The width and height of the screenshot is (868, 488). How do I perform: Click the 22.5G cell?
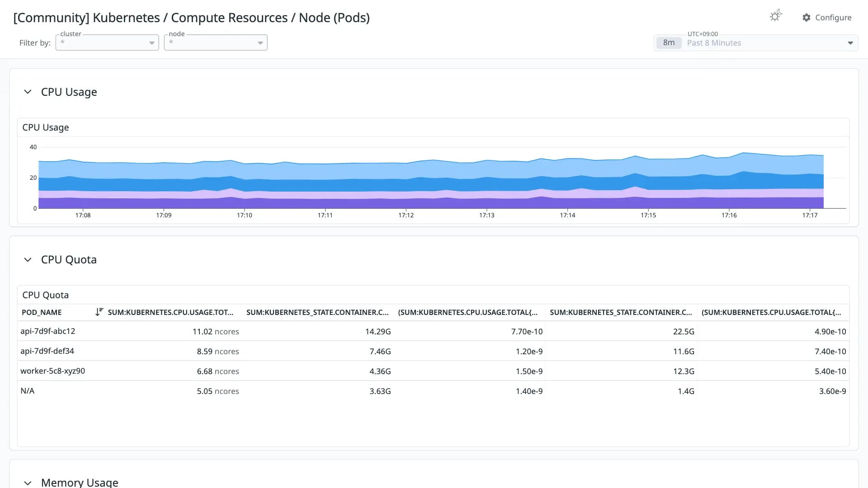tap(684, 332)
